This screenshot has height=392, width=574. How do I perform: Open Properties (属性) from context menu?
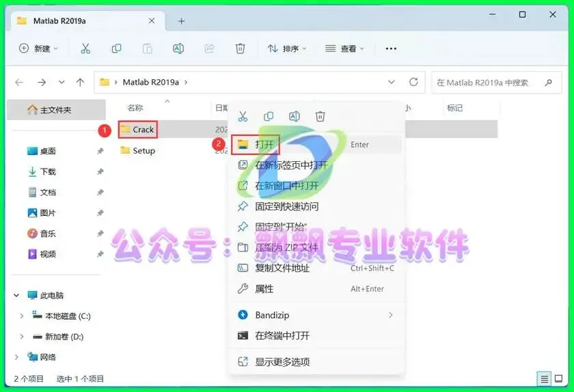click(x=316, y=289)
